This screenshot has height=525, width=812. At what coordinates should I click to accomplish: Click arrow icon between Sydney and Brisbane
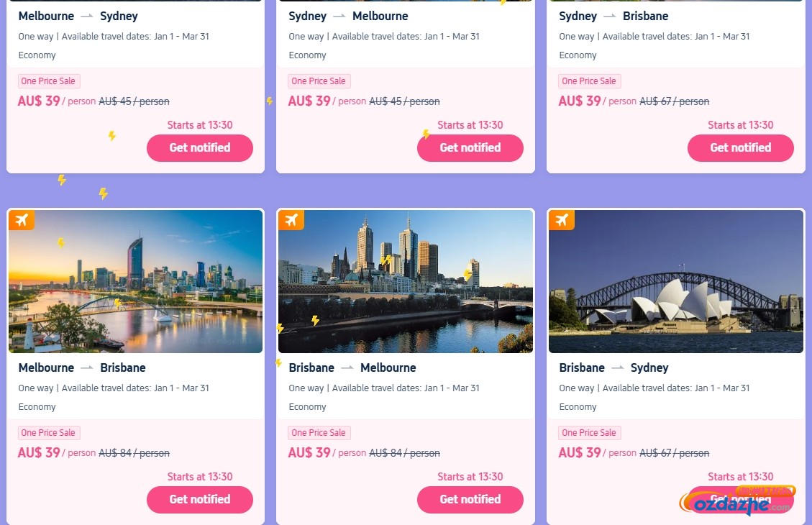coord(610,16)
